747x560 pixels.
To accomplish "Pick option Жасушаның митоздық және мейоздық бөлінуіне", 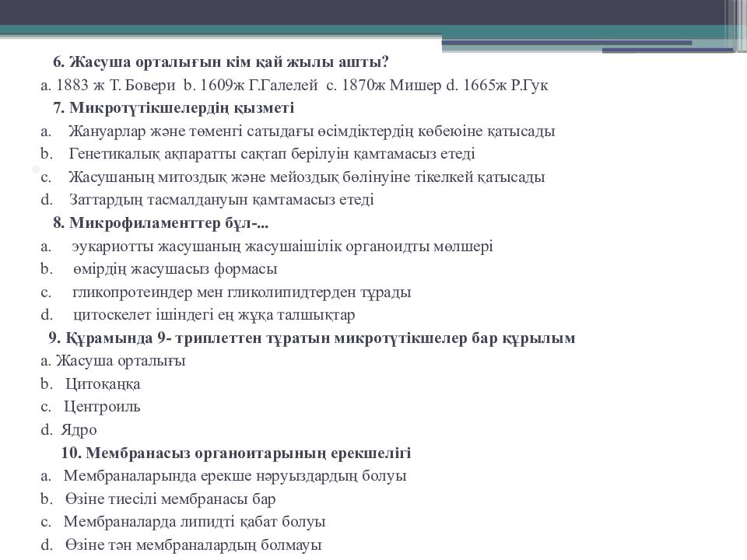I will (293, 177).
